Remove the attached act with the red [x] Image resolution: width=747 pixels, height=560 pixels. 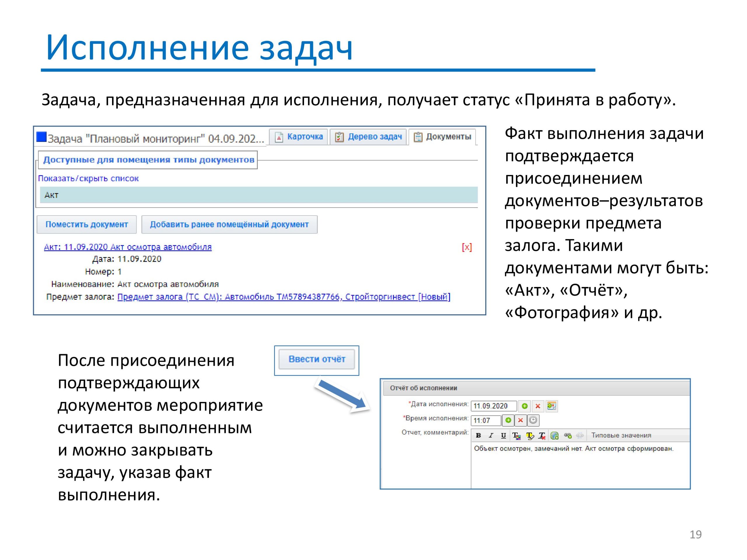pos(467,247)
